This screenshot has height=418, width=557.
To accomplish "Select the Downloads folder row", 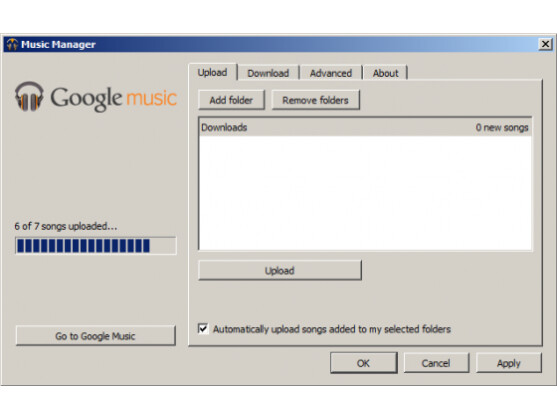I will pyautogui.click(x=365, y=127).
